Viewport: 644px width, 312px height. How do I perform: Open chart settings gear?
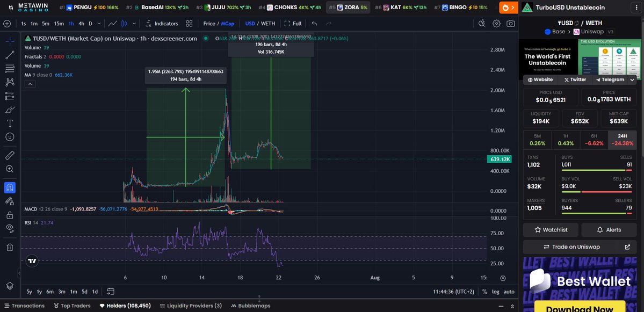tap(496, 24)
